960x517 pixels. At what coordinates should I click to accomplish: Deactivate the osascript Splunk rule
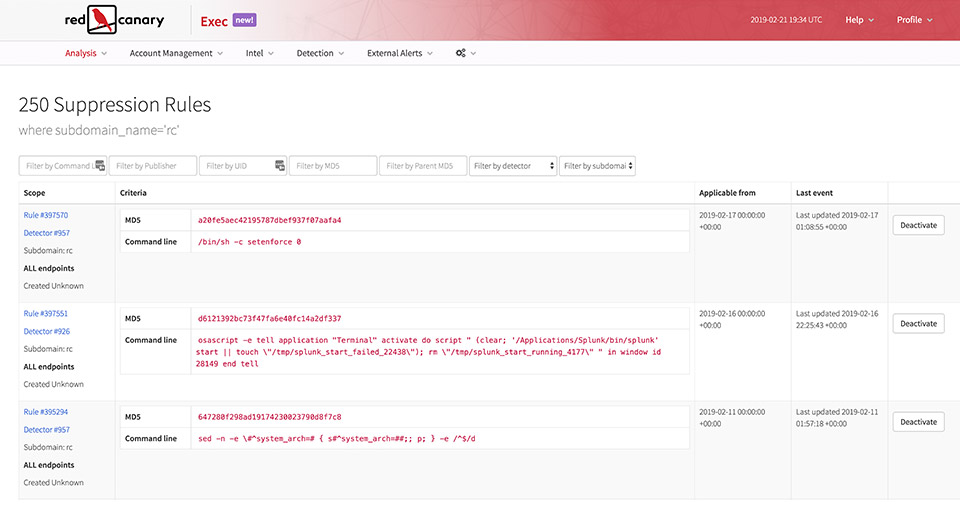(x=918, y=323)
